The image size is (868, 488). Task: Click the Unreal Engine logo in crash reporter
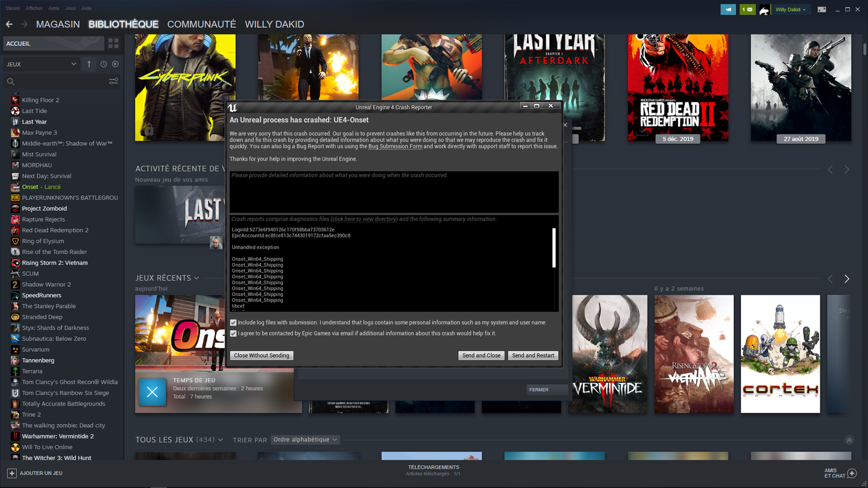pos(233,107)
